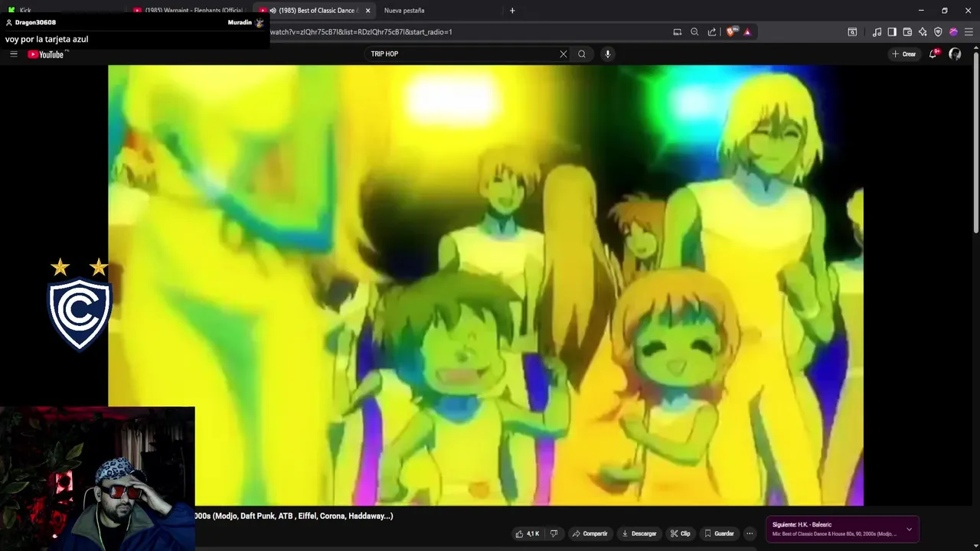The image size is (980, 551).
Task: Click the install/cast screen icon in address bar
Action: click(x=677, y=32)
